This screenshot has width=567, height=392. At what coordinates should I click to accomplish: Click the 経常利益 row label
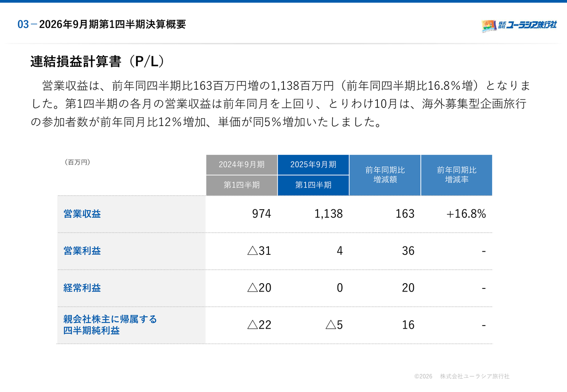(82, 288)
